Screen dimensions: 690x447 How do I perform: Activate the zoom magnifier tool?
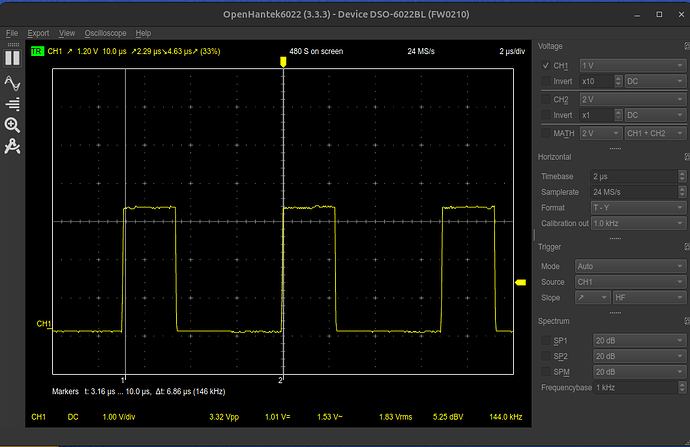tap(13, 125)
